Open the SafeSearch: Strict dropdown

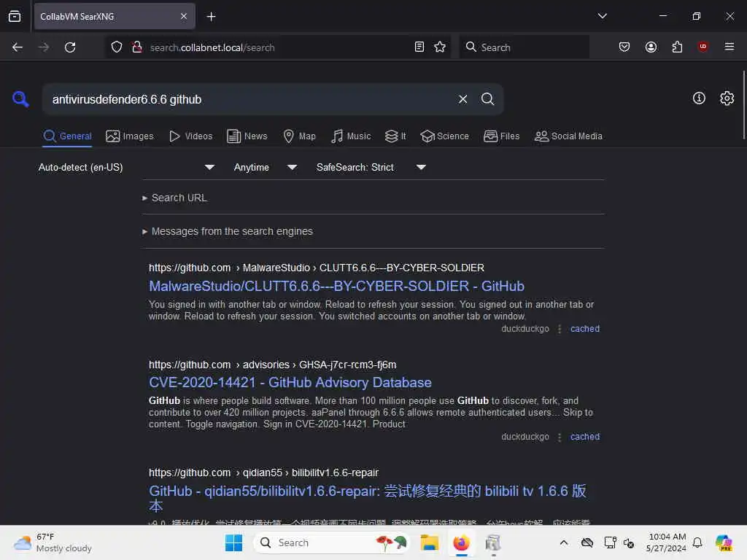coord(371,167)
